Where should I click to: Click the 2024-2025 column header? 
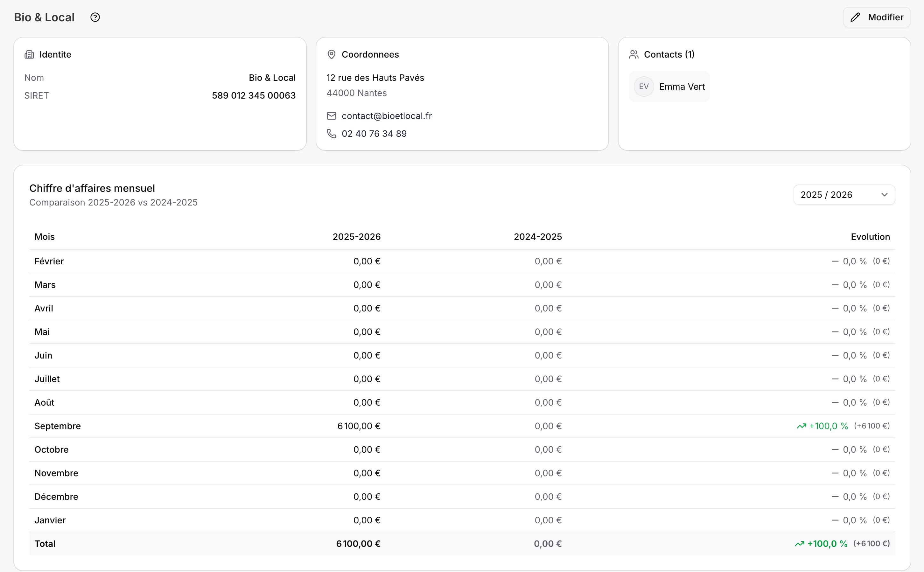[537, 236]
